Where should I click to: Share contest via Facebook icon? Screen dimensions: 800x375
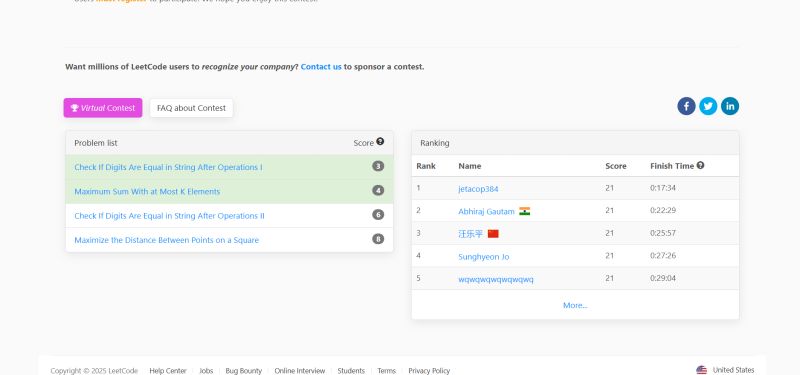[x=686, y=106]
